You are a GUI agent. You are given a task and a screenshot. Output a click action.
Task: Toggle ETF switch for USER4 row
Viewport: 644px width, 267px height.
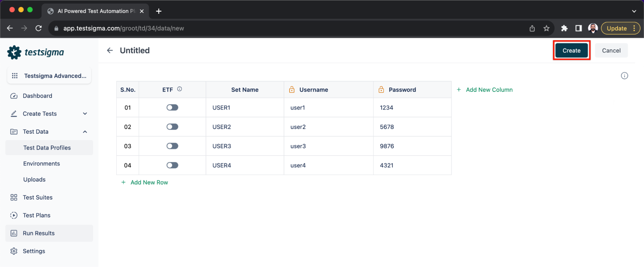pos(172,165)
